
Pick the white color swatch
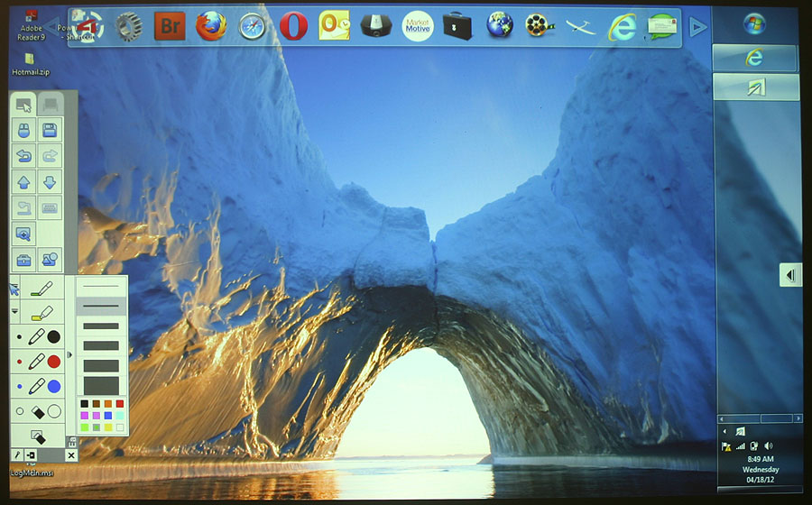(x=120, y=427)
